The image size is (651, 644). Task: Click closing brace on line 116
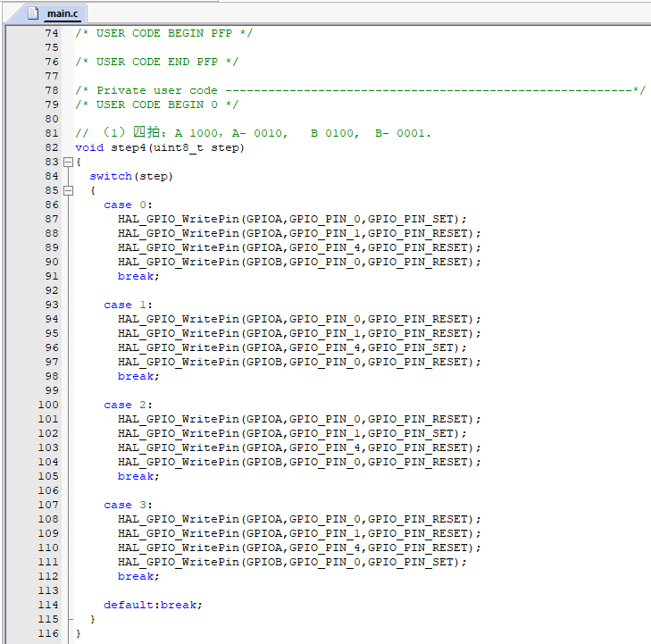click(79, 633)
